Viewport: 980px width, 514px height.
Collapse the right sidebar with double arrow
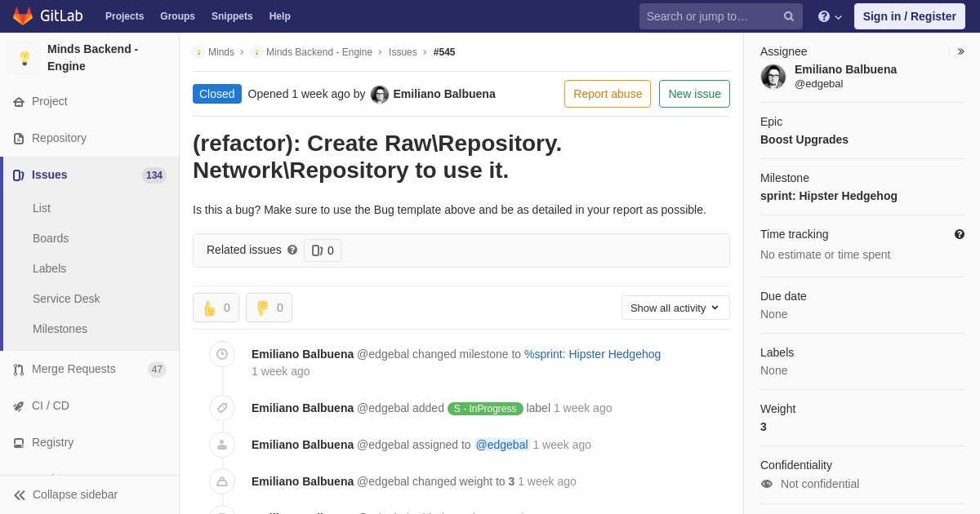960,51
